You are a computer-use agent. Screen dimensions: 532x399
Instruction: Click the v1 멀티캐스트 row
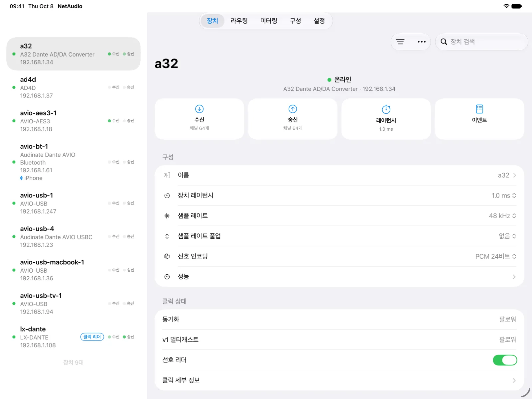coord(339,340)
